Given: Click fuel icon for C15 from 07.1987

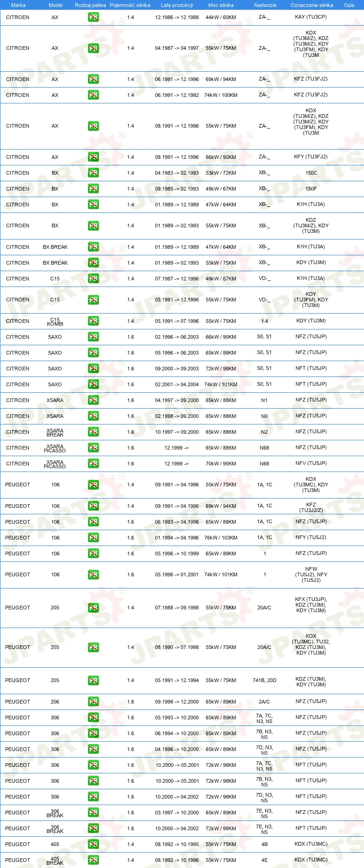Looking at the screenshot, I should coord(93,279).
